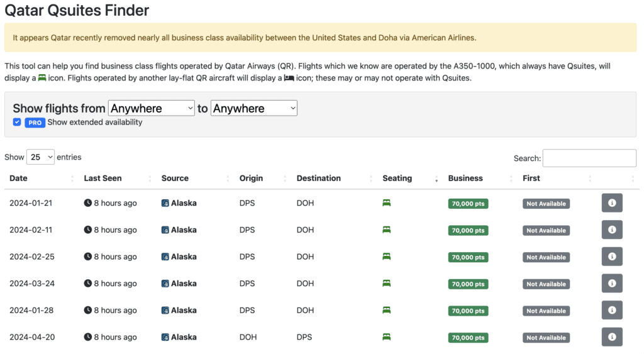Open info for 2024-01-28 flight

coord(611,310)
